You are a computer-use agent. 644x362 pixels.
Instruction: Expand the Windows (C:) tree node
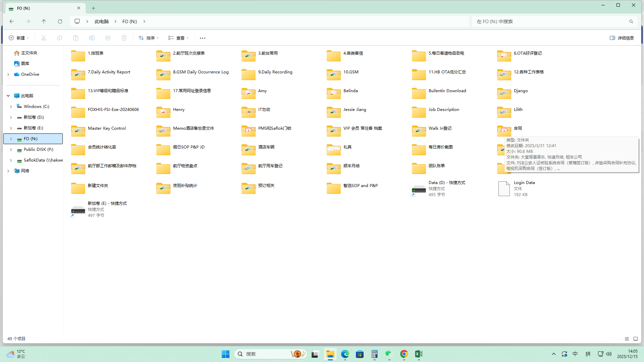[11, 107]
